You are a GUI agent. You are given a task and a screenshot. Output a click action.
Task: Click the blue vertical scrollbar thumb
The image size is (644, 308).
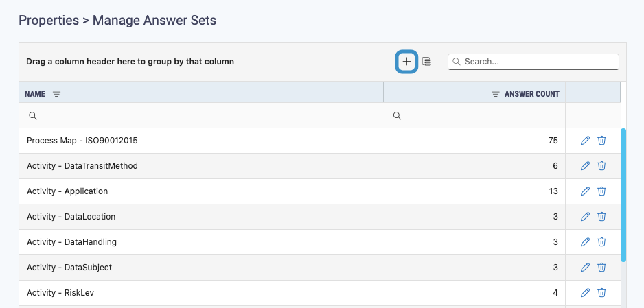click(x=623, y=195)
